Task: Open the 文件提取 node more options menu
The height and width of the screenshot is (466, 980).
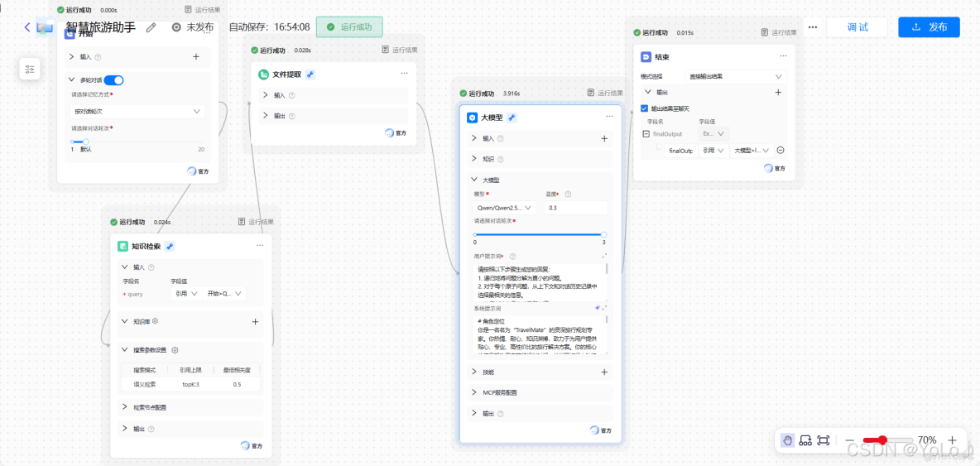Action: pos(405,74)
